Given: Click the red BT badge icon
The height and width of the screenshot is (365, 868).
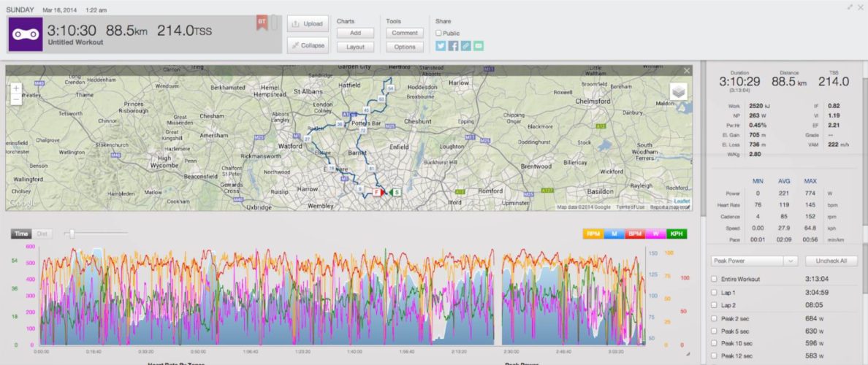Looking at the screenshot, I should [261, 23].
